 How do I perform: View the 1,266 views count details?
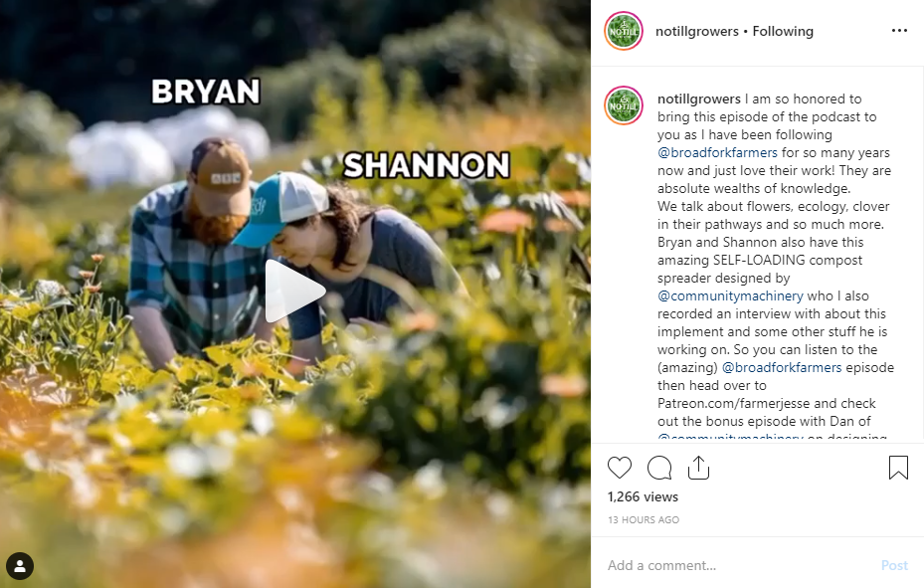click(x=643, y=497)
